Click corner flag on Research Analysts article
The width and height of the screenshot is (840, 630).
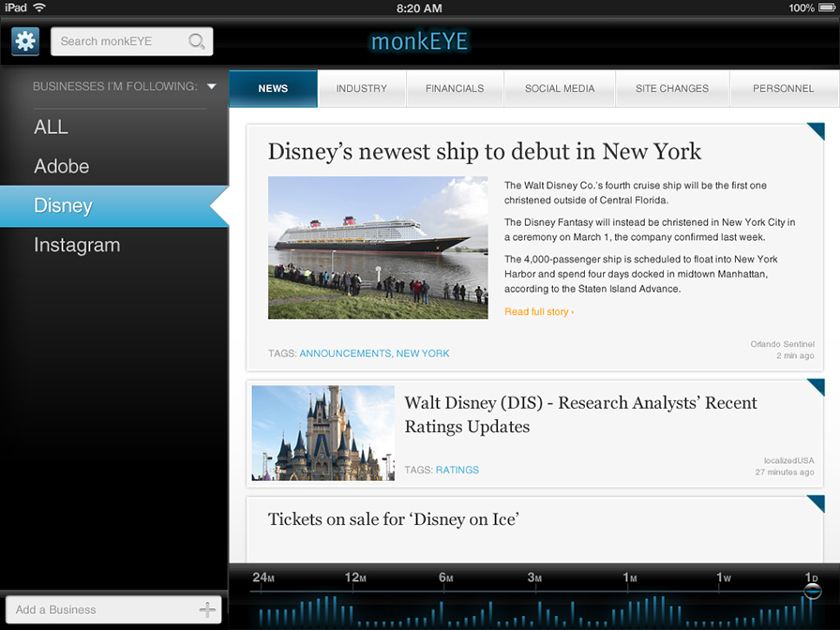tap(817, 386)
